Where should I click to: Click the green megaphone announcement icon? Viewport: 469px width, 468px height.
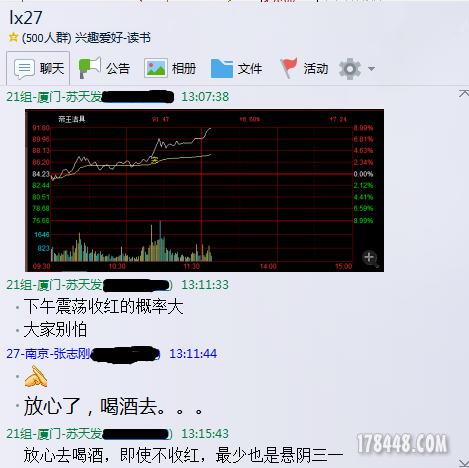coord(89,68)
